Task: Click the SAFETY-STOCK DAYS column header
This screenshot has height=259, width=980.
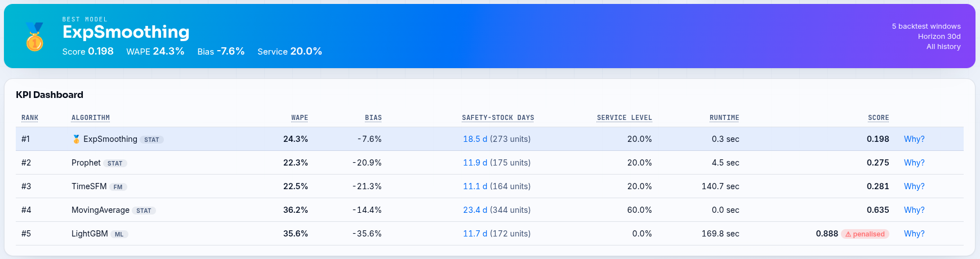Action: [498, 118]
